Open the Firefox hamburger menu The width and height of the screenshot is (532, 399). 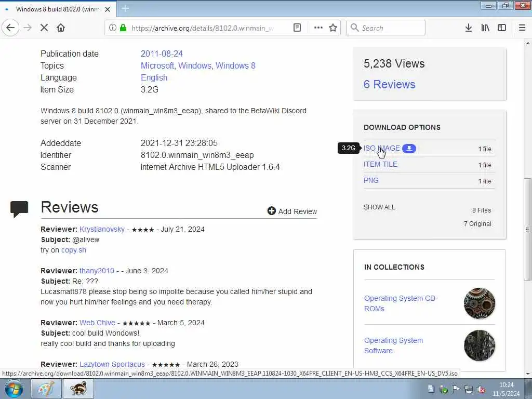522,28
